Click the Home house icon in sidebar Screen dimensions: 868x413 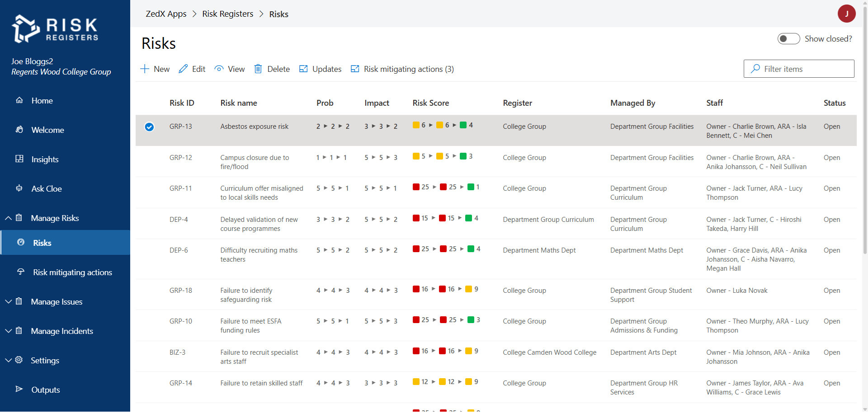tap(19, 100)
